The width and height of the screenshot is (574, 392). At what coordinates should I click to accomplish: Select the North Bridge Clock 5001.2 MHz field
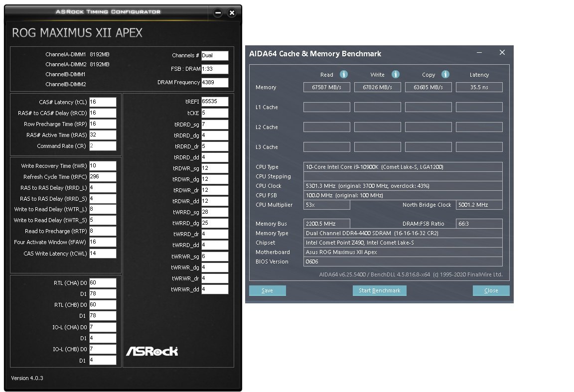pyautogui.click(x=479, y=205)
